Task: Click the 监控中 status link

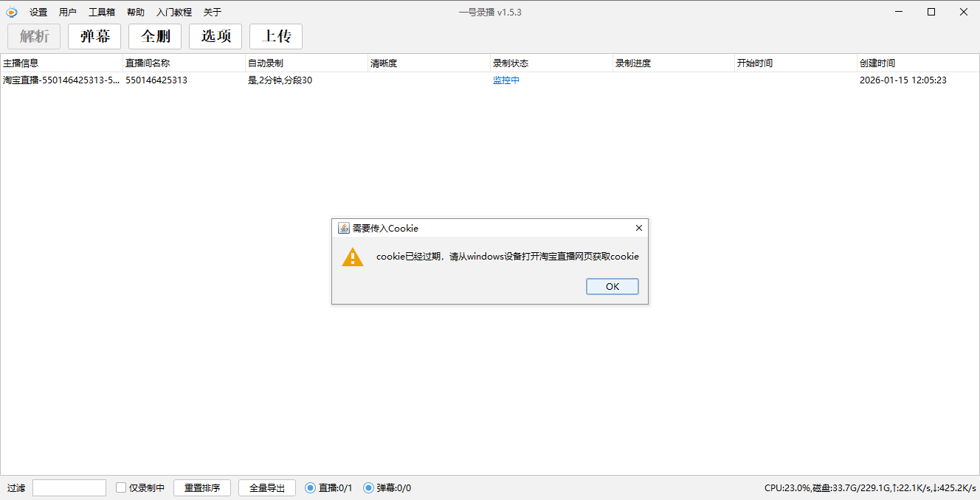Action: tap(506, 80)
